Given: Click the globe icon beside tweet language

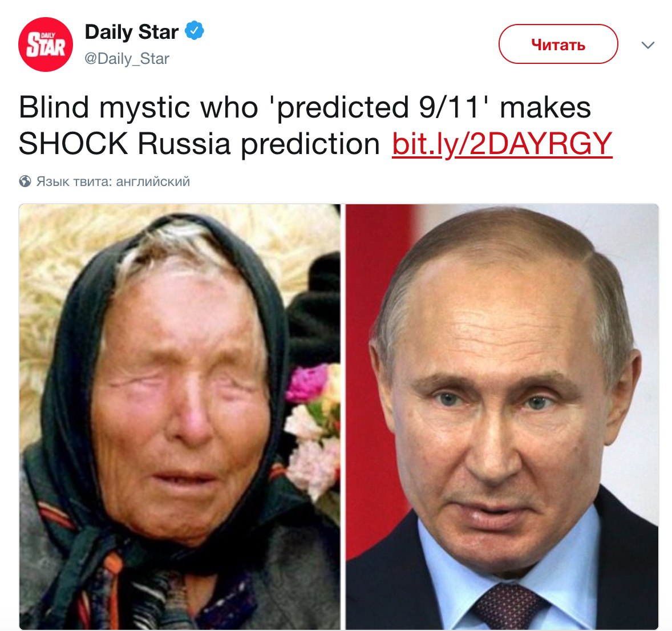Looking at the screenshot, I should tap(25, 181).
